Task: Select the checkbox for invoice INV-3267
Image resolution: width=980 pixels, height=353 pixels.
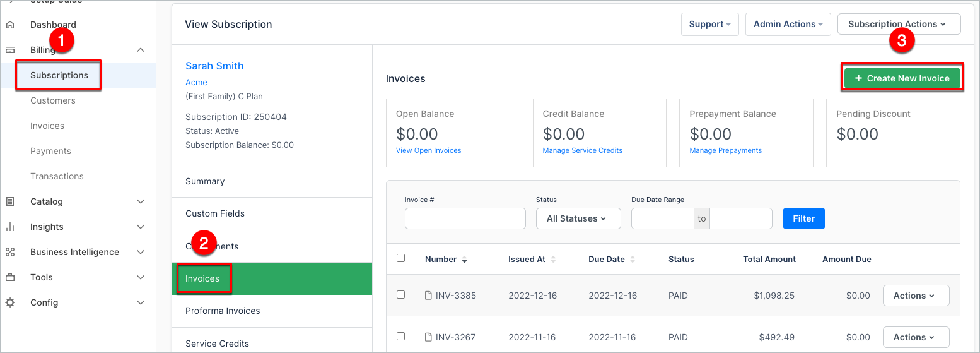Action: pos(400,337)
